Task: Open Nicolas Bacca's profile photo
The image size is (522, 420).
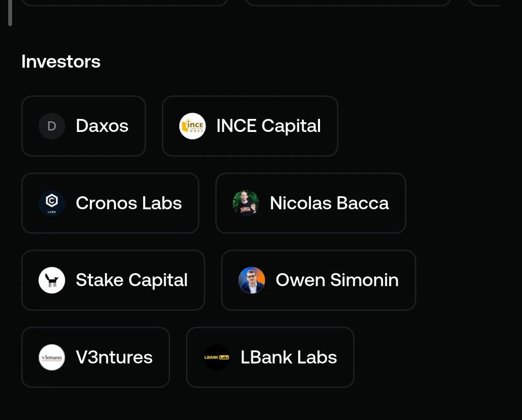Action: (x=246, y=203)
